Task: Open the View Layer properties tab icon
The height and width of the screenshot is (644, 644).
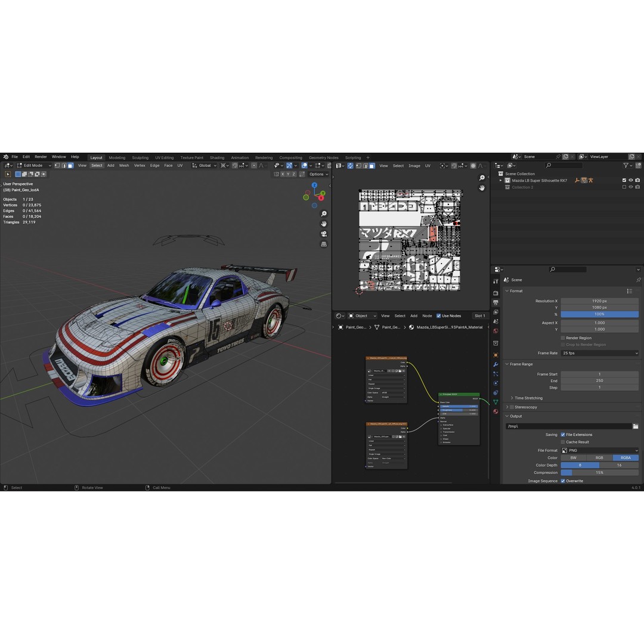Action: 496,312
